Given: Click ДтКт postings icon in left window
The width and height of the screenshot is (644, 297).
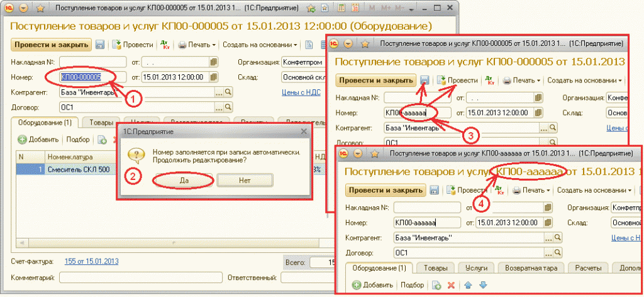Looking at the screenshot, I should click(165, 45).
